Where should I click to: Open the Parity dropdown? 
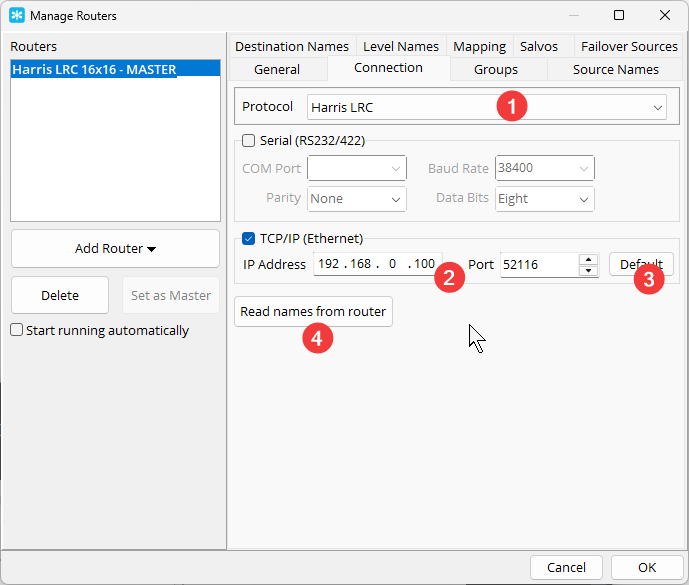357,199
